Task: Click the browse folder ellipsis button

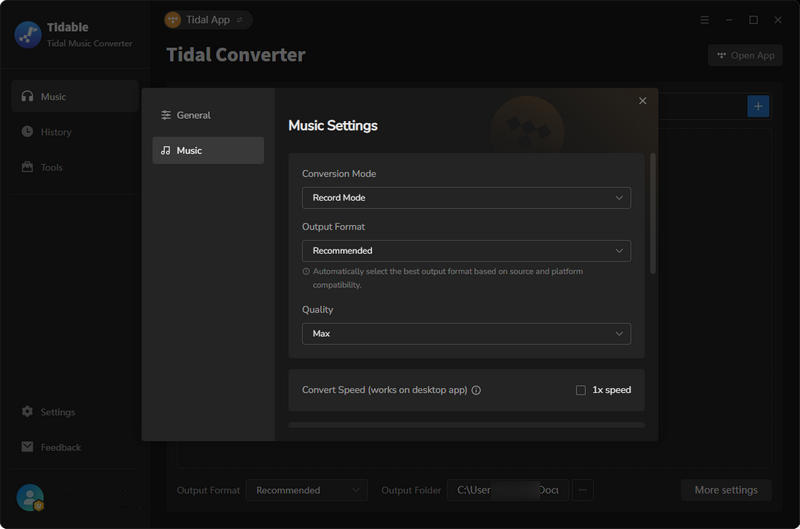Action: [583, 490]
